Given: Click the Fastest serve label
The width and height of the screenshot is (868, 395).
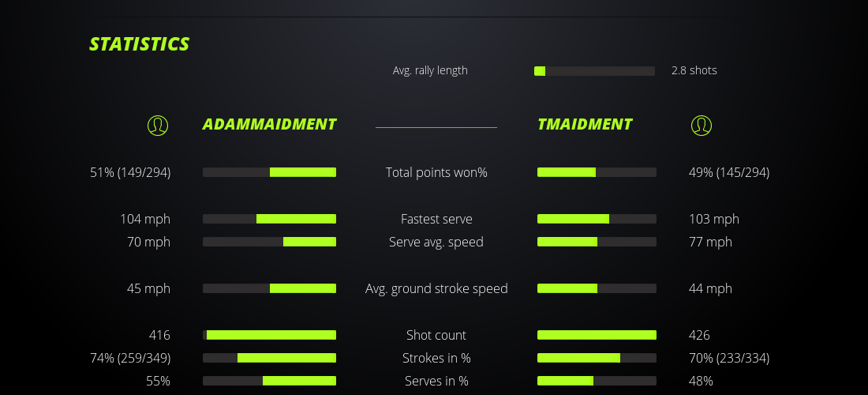Looking at the screenshot, I should (x=436, y=219).
